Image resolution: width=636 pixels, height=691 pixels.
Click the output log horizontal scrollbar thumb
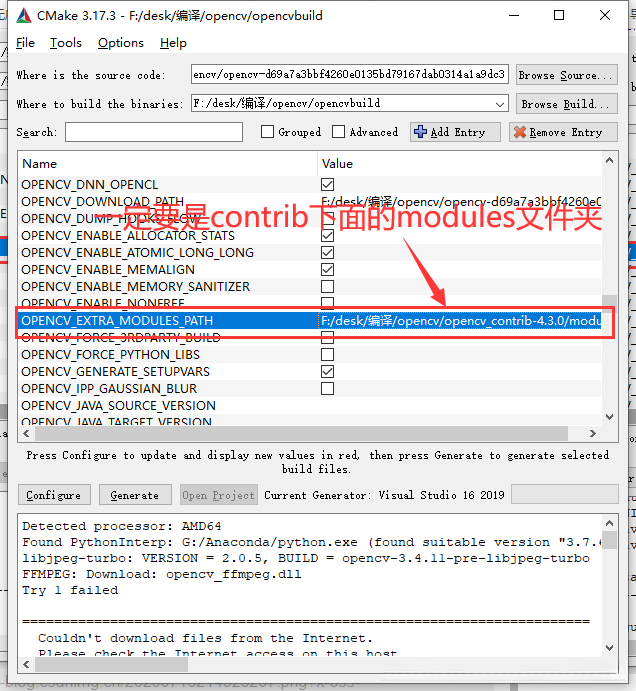click(x=112, y=664)
